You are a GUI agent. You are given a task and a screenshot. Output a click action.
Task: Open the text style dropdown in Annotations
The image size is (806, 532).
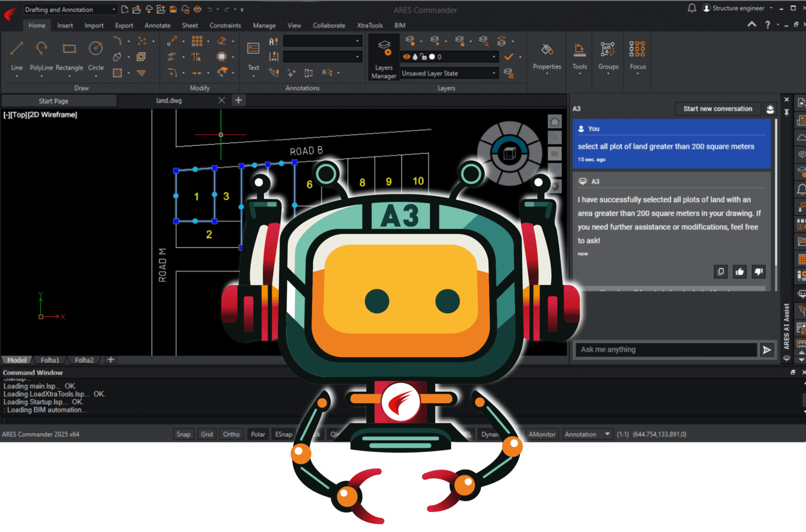coord(323,41)
